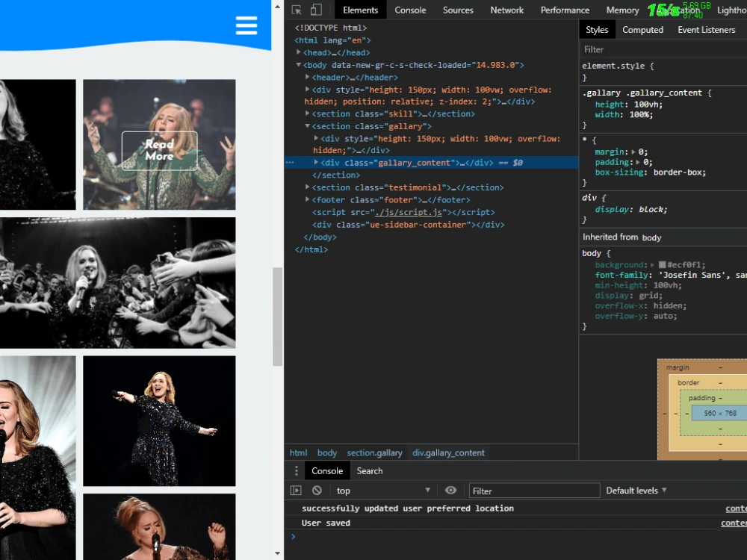The height and width of the screenshot is (560, 747).
Task: Click the ellipsis on the selected DOM row
Action: [290, 163]
